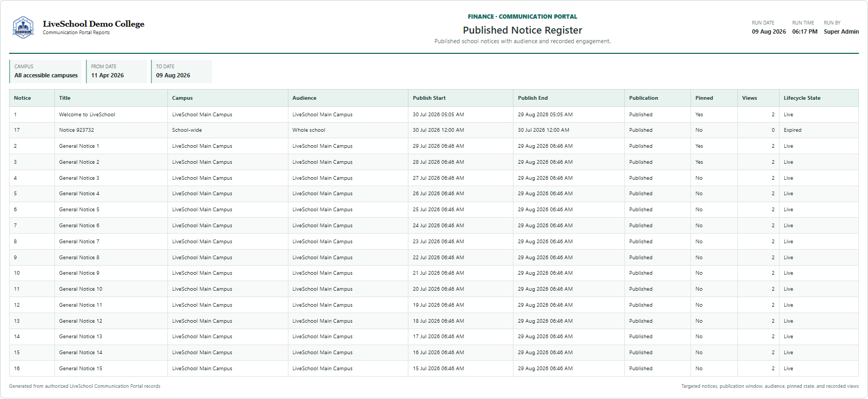Click the 'Finance · Communication Portal' heading

tap(523, 17)
